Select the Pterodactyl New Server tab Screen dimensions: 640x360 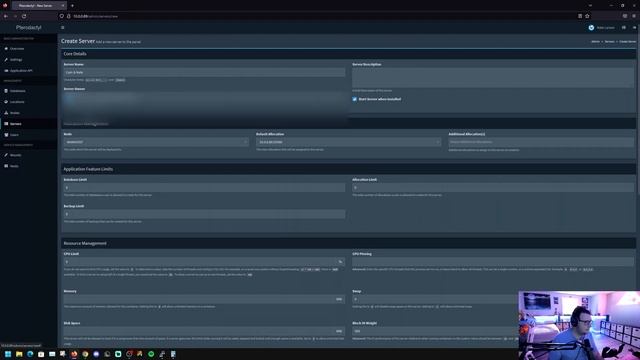point(38,6)
